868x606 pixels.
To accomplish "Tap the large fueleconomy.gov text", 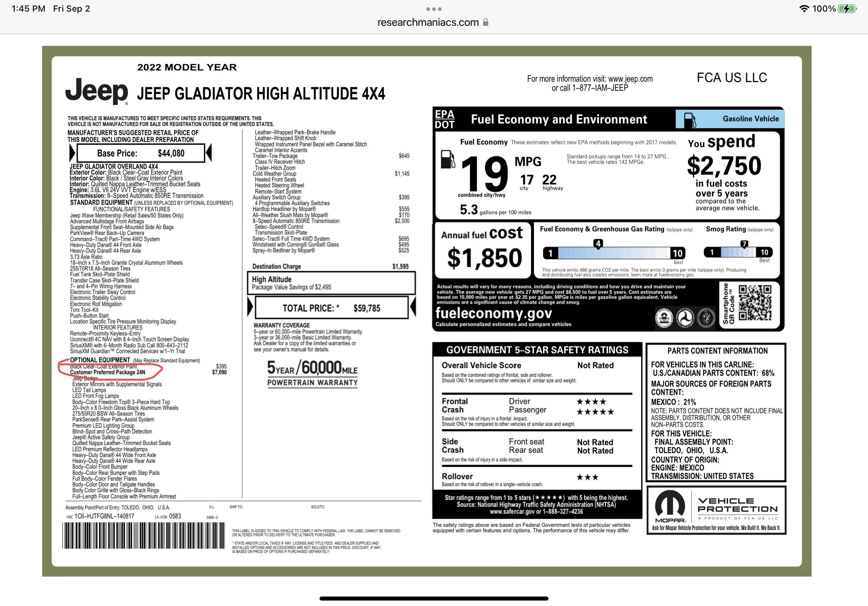I will 494,313.
